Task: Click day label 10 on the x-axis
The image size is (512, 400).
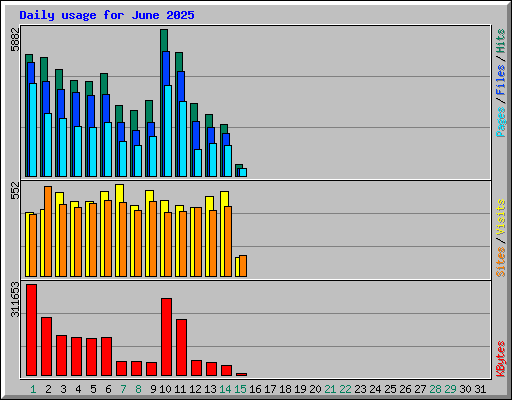Action: pos(165,389)
